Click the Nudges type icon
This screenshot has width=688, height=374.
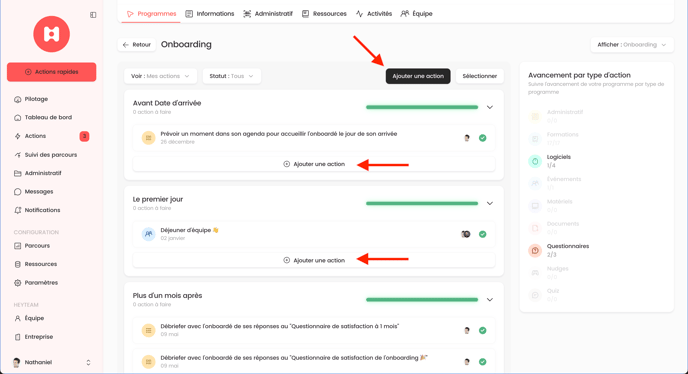[x=535, y=273]
